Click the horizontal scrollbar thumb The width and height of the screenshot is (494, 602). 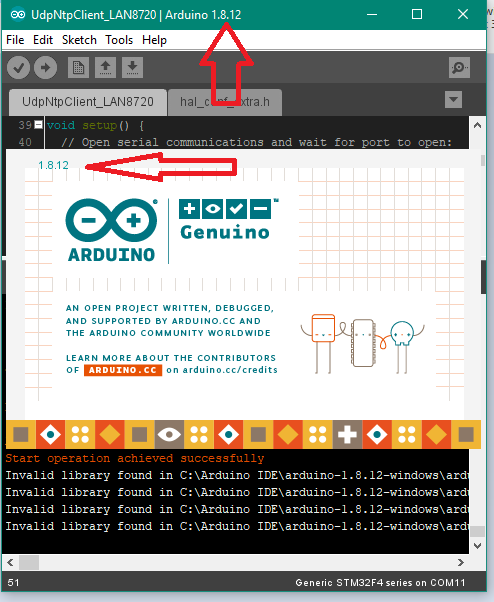[x=29, y=562]
